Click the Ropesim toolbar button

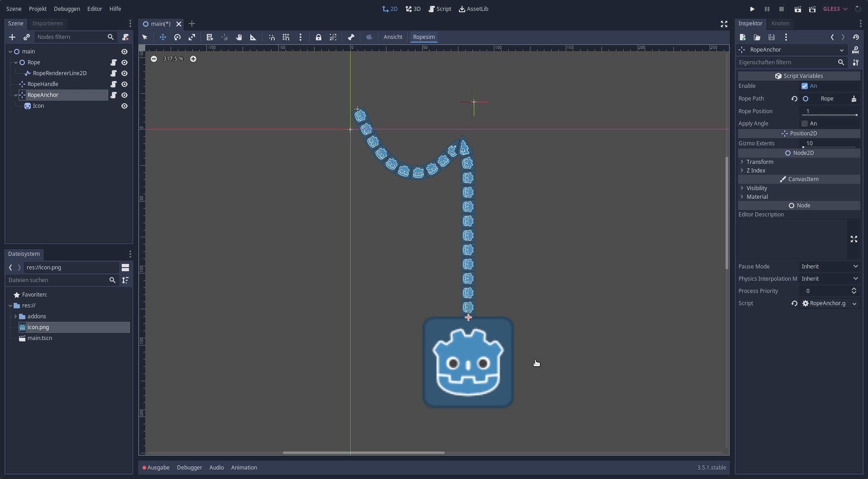pyautogui.click(x=424, y=37)
